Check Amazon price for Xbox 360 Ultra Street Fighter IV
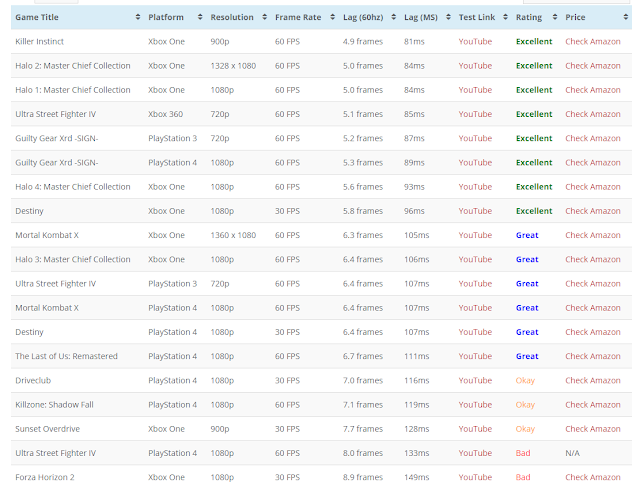 pos(593,114)
